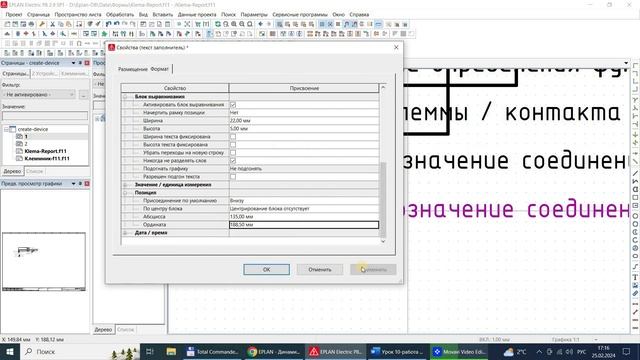Uncheck Активировать блок выравнивания checkbox
Screen dimensions: 640x360
[x=233, y=105]
